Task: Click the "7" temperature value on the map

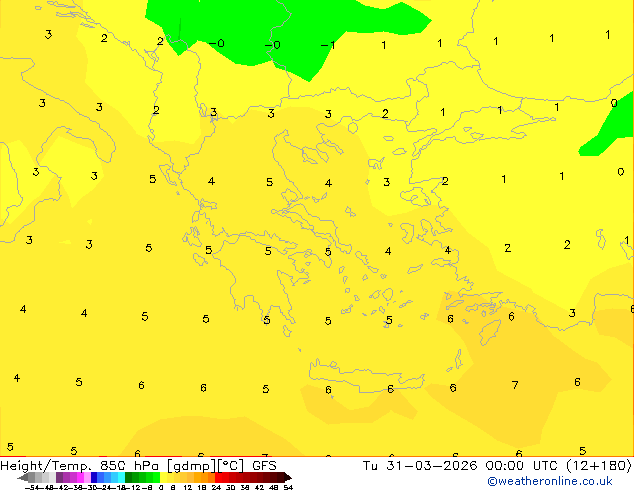Action: [x=515, y=384]
